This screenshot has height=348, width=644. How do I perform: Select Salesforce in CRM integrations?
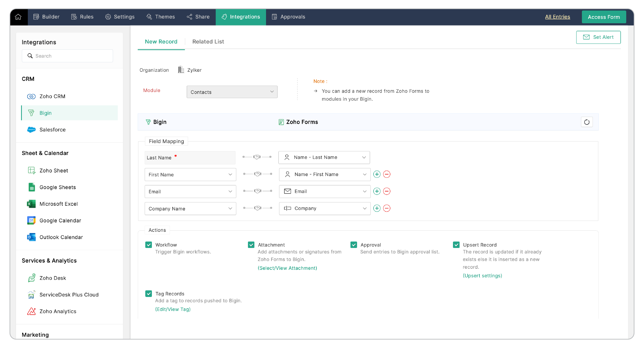click(52, 130)
